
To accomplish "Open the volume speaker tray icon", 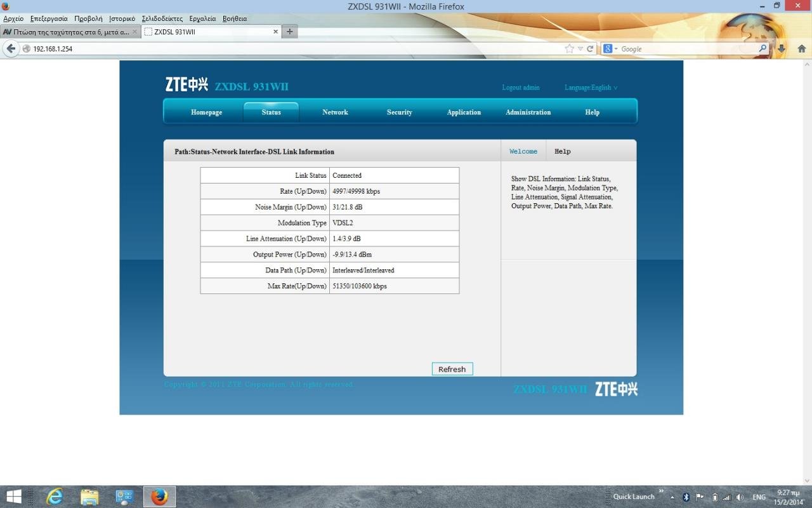I will pyautogui.click(x=740, y=497).
